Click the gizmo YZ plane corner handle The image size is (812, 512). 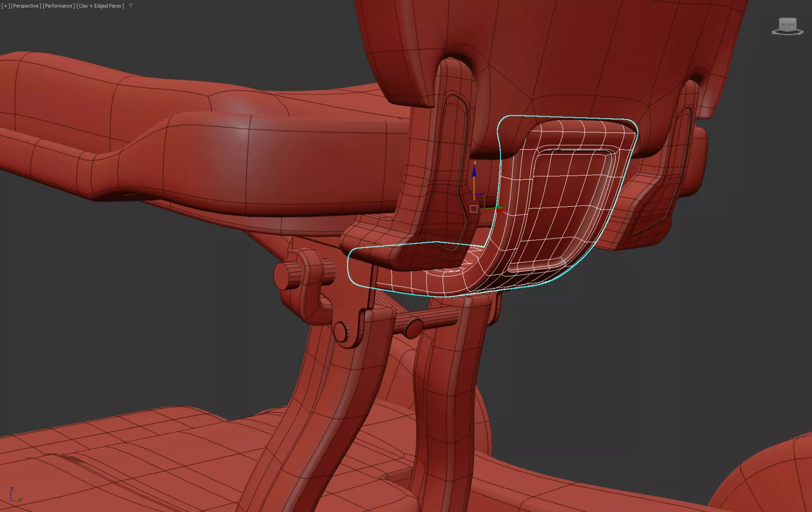point(480,195)
